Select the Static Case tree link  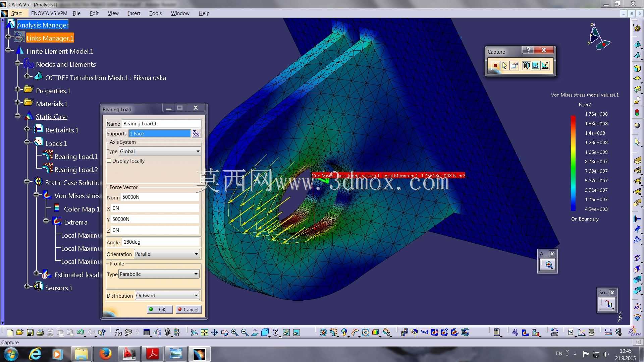tap(52, 117)
